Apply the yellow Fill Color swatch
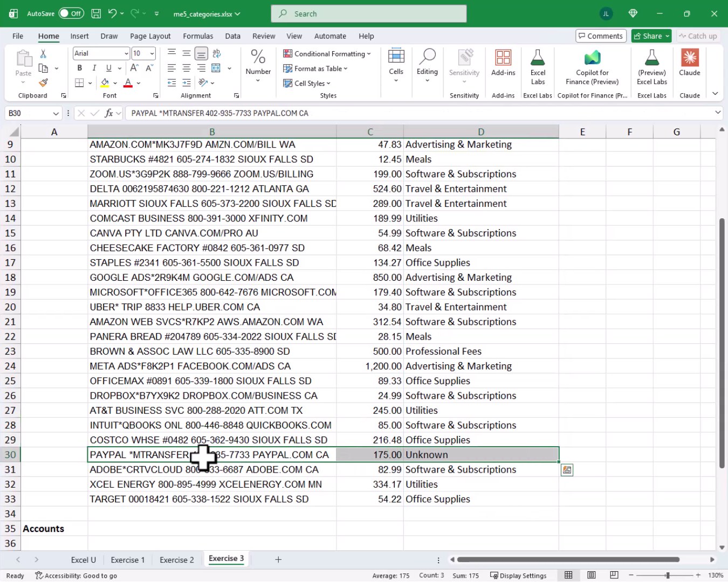The height and width of the screenshot is (582, 728). tap(105, 83)
